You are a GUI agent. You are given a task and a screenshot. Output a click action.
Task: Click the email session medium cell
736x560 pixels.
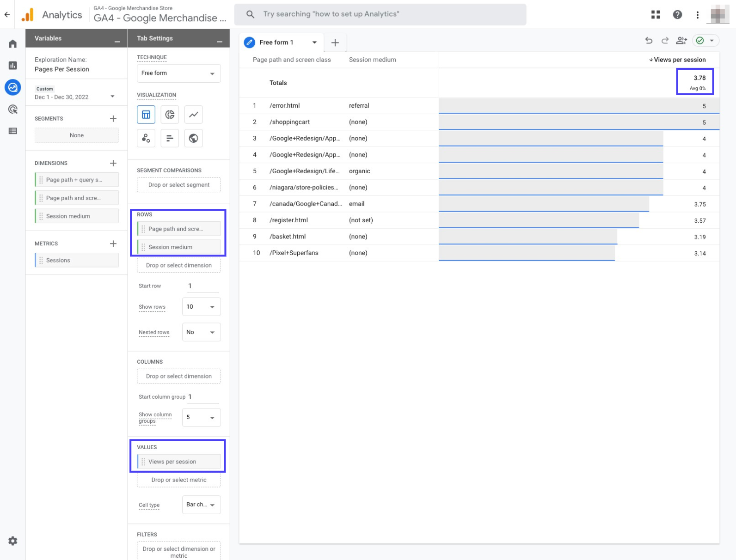point(356,204)
